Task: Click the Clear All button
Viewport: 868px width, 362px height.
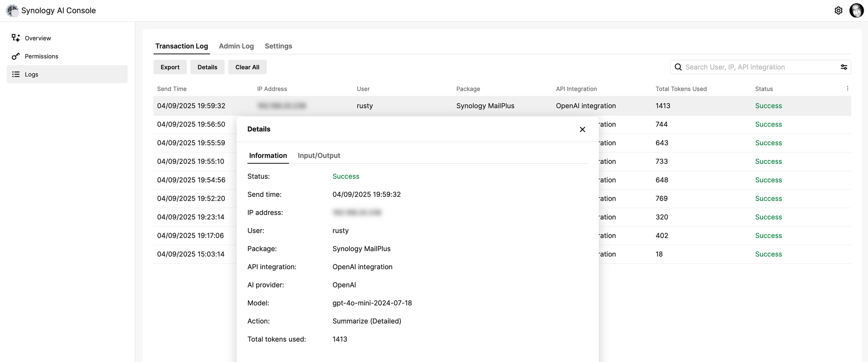Action: click(x=247, y=67)
